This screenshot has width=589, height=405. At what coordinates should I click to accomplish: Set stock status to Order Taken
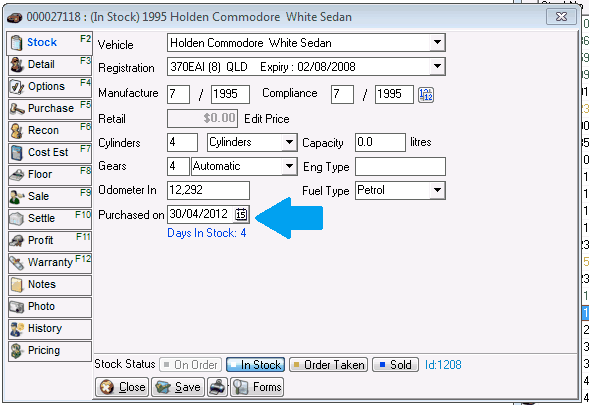click(328, 365)
